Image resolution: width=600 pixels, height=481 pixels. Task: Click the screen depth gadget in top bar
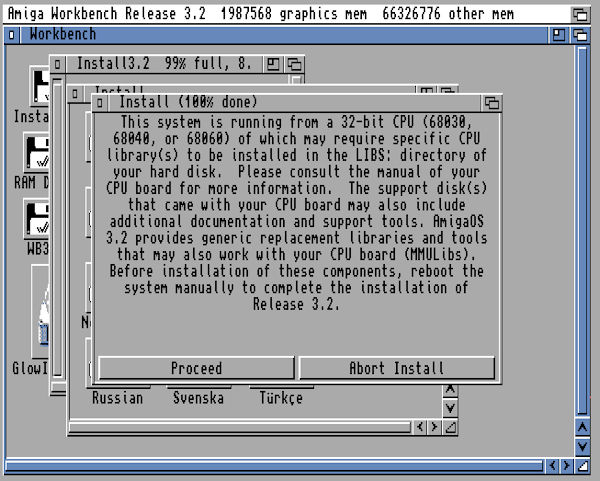[581, 15]
